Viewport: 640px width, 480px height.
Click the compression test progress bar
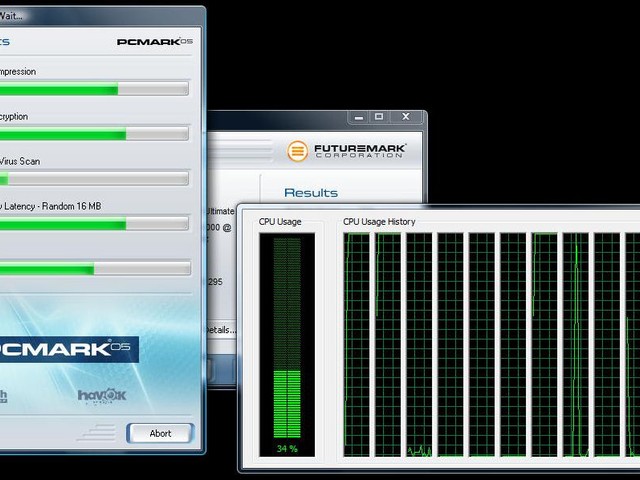coord(94,89)
